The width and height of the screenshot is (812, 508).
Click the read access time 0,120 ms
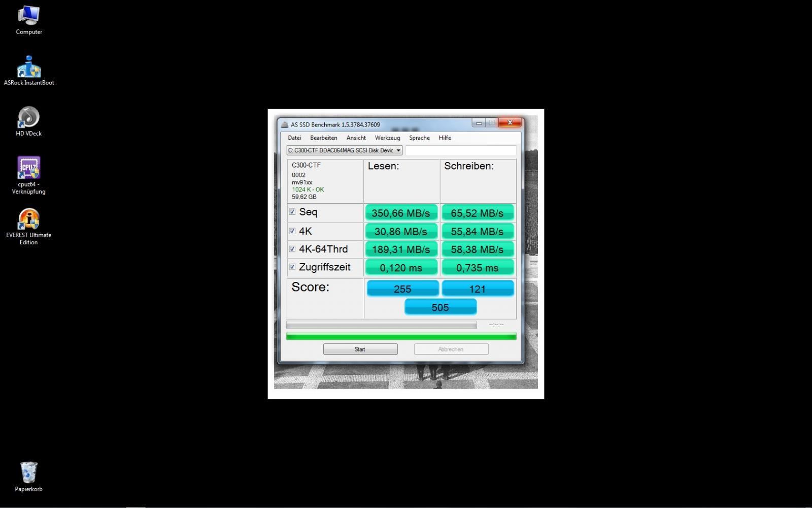(x=401, y=268)
